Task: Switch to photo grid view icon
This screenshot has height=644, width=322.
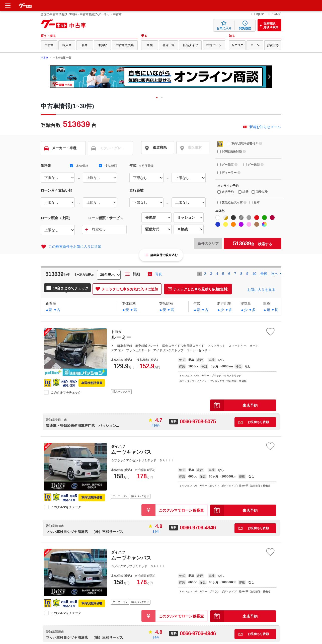Action: pyautogui.click(x=150, y=274)
